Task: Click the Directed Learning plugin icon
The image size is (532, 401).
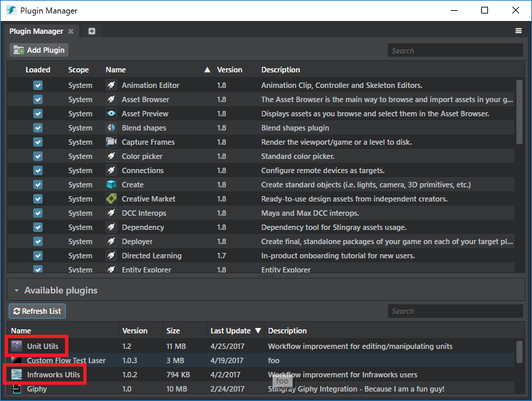Action: (x=111, y=256)
